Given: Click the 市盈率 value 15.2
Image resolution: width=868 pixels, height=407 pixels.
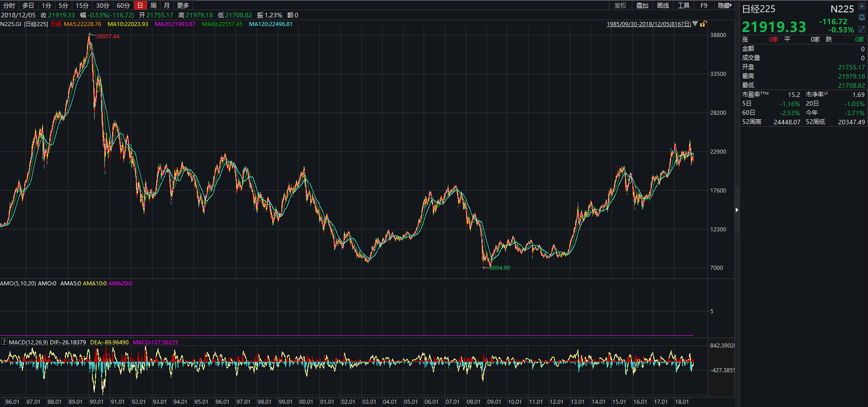Looking at the screenshot, I should 794,95.
